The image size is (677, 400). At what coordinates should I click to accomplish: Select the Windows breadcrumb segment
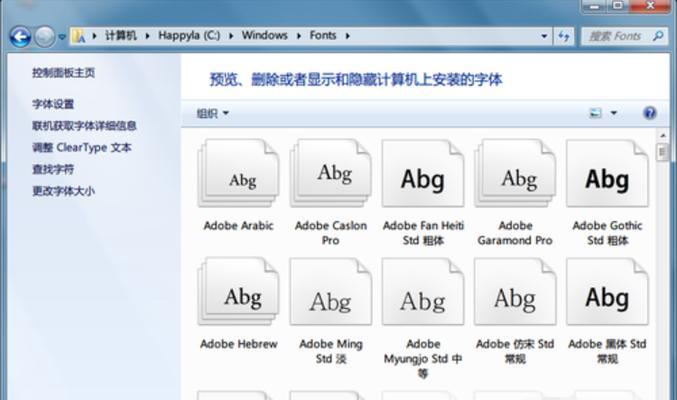point(264,35)
